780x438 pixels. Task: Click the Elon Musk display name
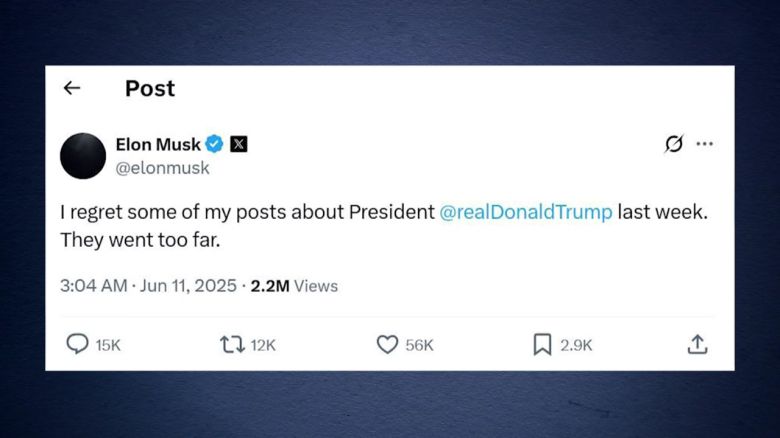pyautogui.click(x=158, y=144)
